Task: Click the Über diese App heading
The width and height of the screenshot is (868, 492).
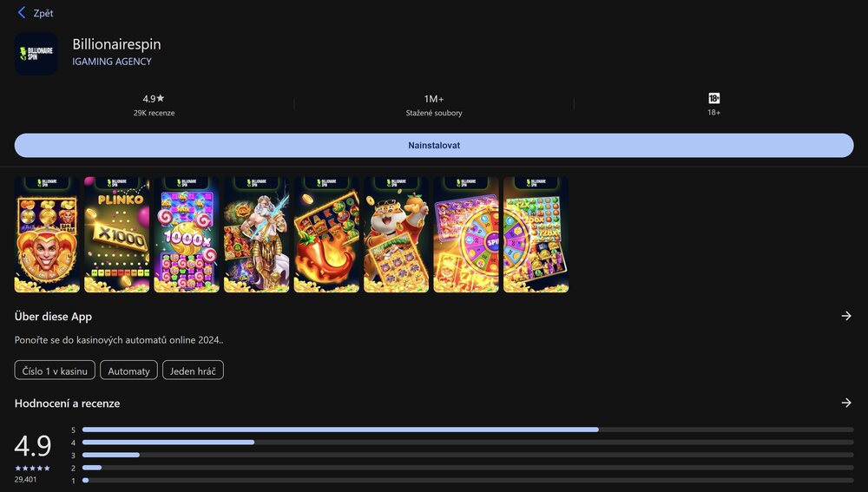Action: 53,317
